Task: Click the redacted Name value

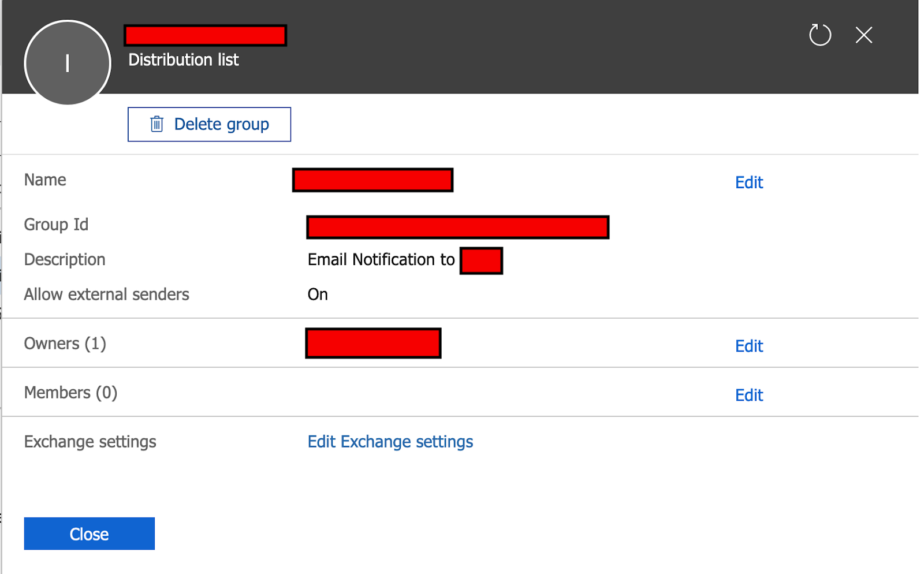Action: [372, 180]
